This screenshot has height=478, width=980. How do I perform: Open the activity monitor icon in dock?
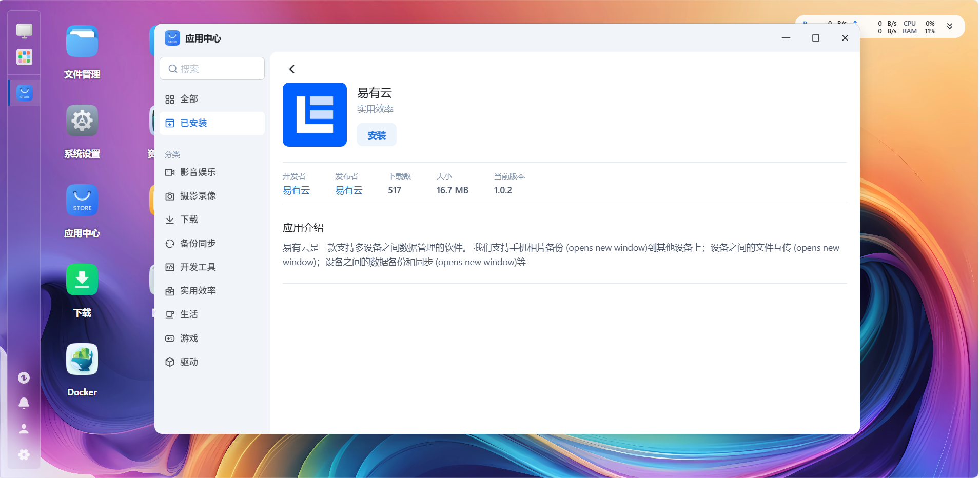(x=24, y=378)
